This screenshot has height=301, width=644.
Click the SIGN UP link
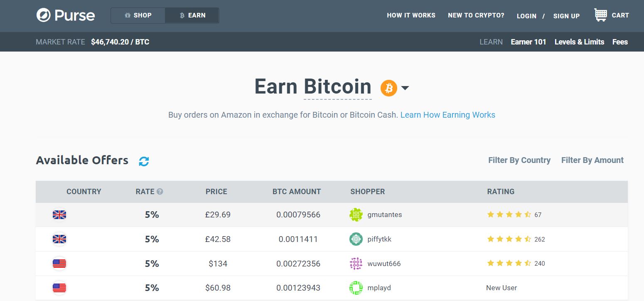[x=566, y=16]
